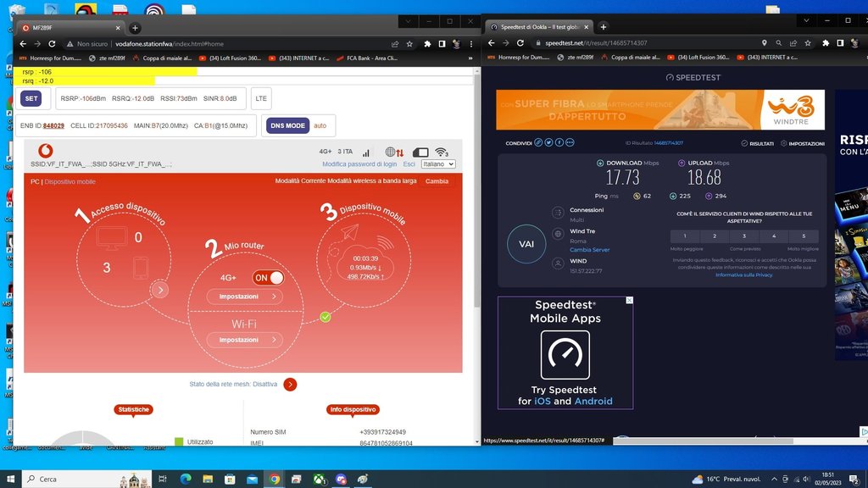Open tab search chevron in router window
Viewport: 868px width, 488px height.
408,21
